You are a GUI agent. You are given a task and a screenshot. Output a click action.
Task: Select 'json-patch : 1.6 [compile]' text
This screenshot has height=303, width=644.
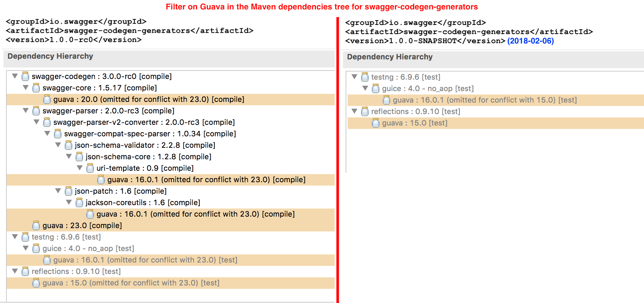click(x=121, y=191)
